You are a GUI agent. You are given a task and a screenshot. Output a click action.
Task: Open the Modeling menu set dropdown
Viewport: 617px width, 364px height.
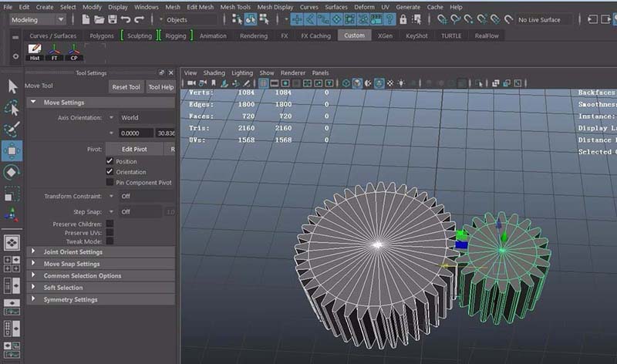tap(37, 19)
